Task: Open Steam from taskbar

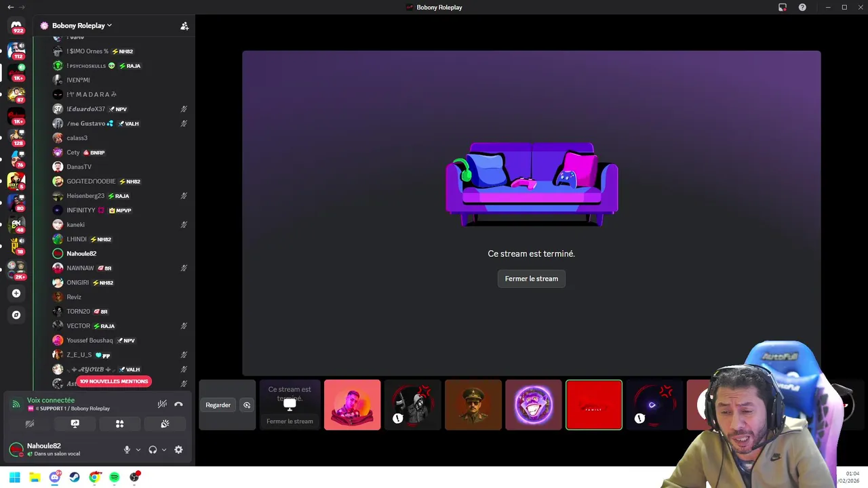Action: (x=75, y=477)
